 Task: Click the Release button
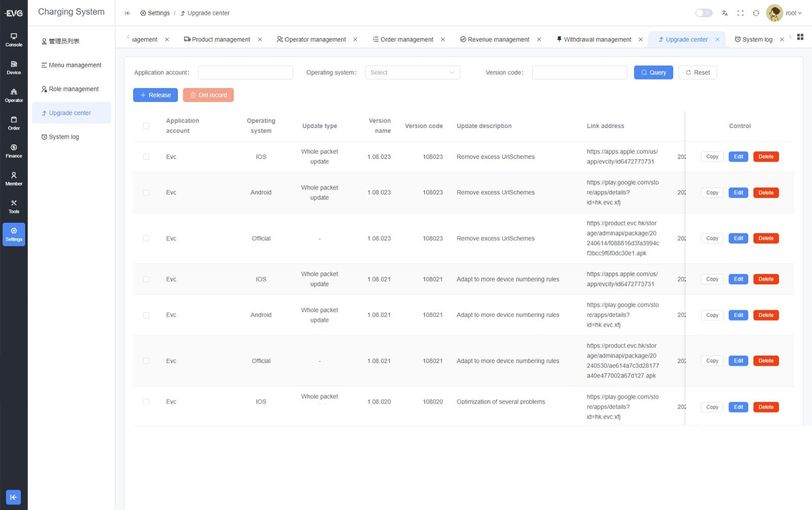pos(155,95)
